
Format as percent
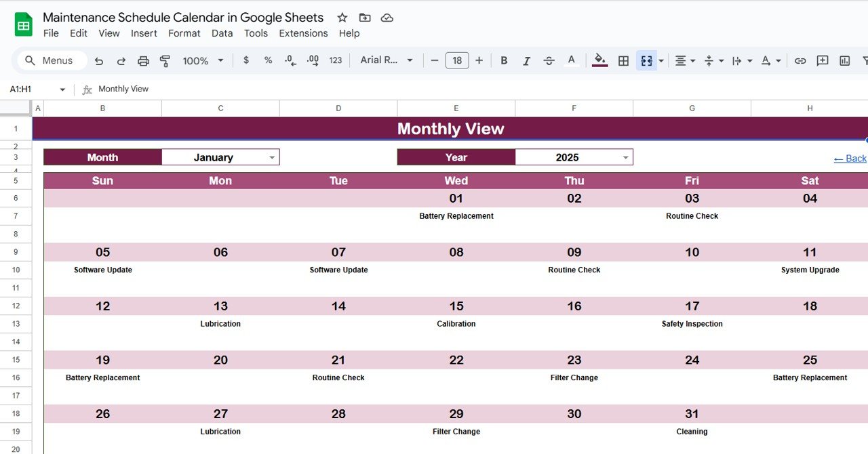(269, 60)
